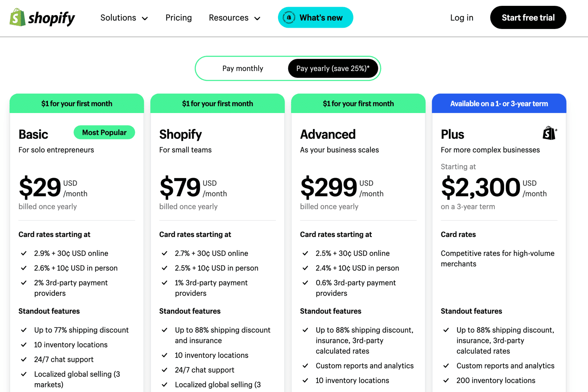Image resolution: width=588 pixels, height=392 pixels.
Task: Select Pay yearly (save 25%) option
Action: (x=333, y=68)
